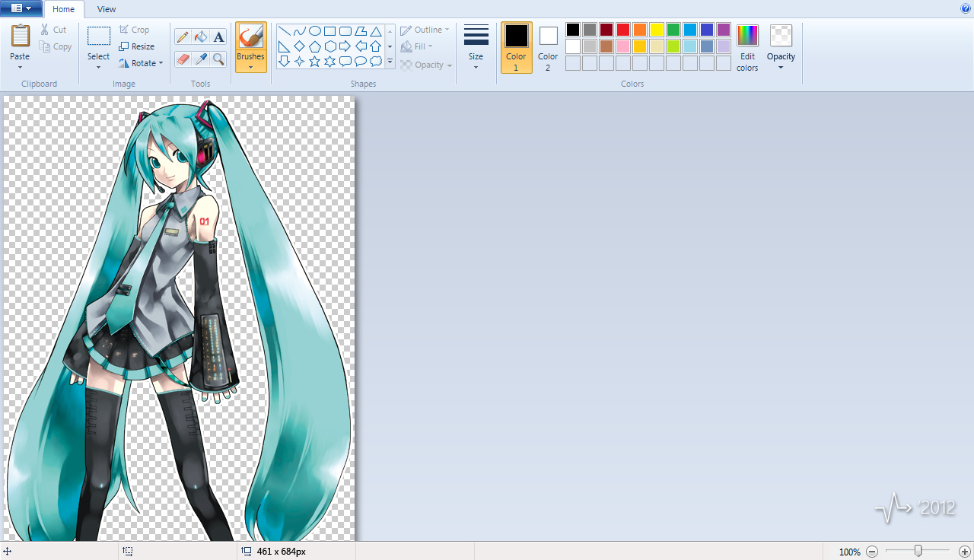This screenshot has width=974, height=560.
Task: Click the Brushes tool icon
Action: coord(250,36)
